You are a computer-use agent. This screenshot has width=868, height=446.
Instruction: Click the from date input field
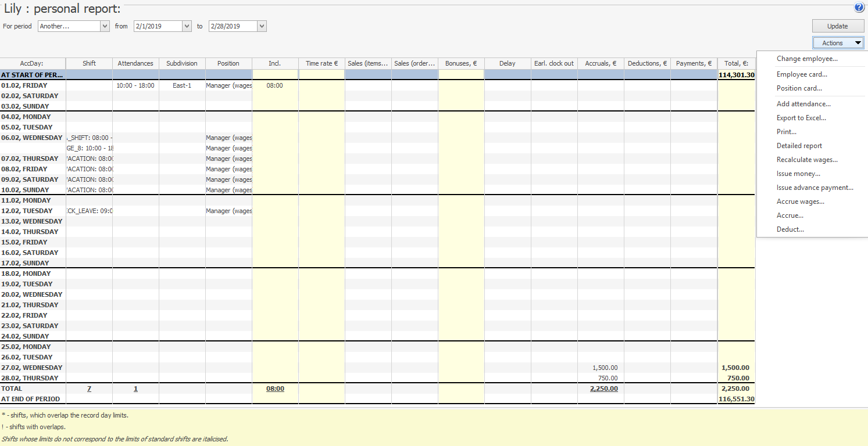(157, 26)
